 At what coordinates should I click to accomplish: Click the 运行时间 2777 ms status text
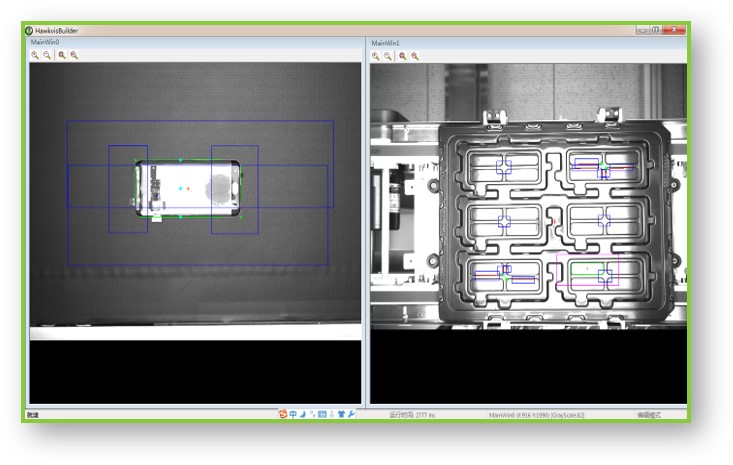(412, 415)
